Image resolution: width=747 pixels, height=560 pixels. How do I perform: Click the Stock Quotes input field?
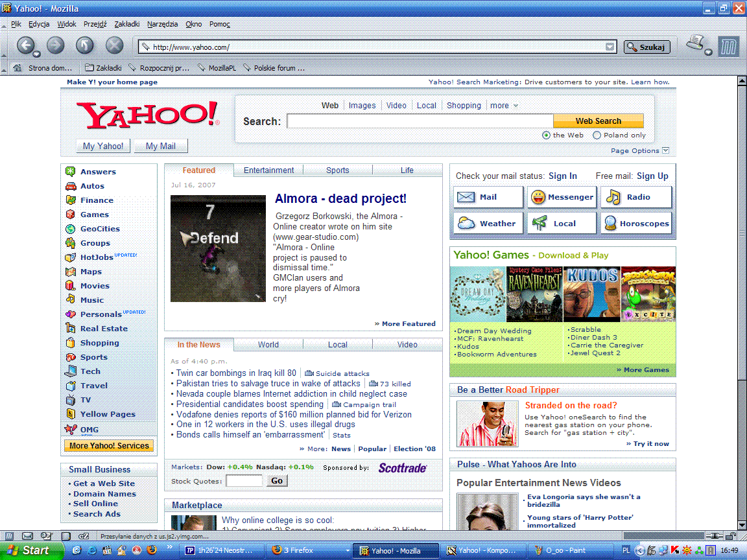tap(244, 481)
